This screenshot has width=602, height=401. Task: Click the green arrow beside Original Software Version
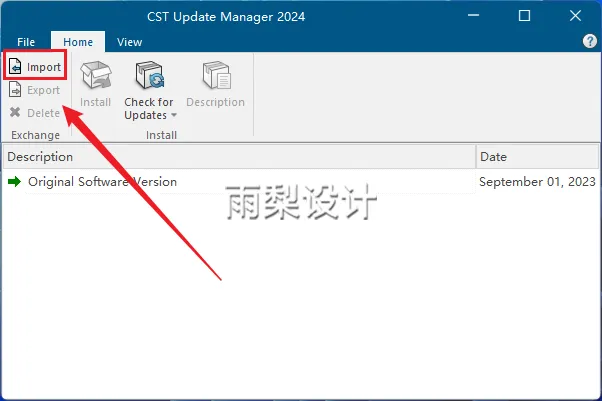point(15,182)
